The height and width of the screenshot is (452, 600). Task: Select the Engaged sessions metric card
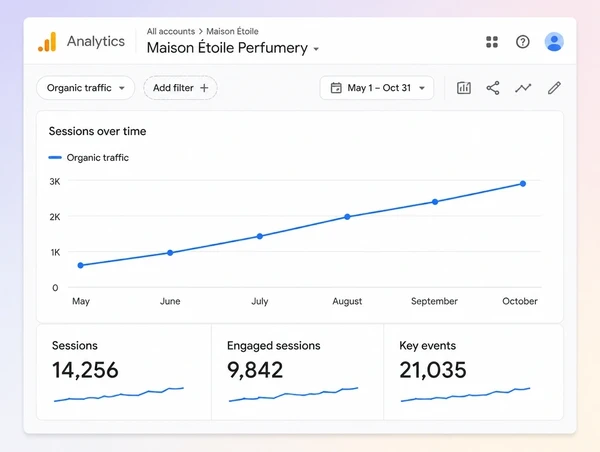pyautogui.click(x=297, y=372)
